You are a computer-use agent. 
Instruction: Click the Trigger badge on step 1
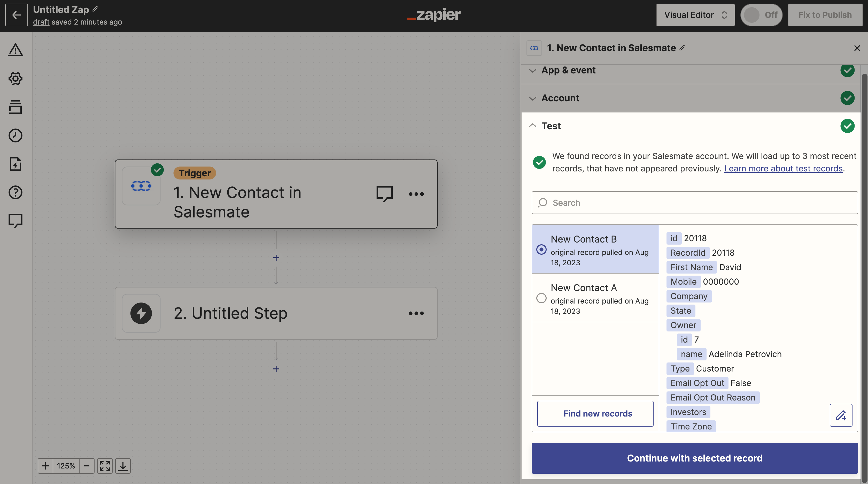[x=195, y=173]
